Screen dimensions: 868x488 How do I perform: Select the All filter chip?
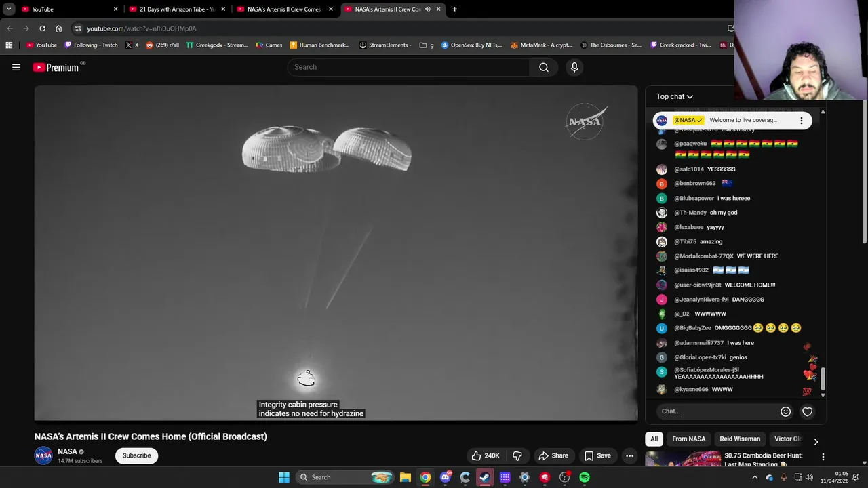[x=654, y=439]
